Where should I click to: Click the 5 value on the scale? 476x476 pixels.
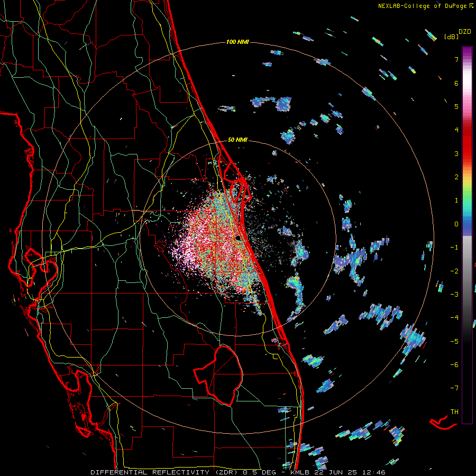456,106
